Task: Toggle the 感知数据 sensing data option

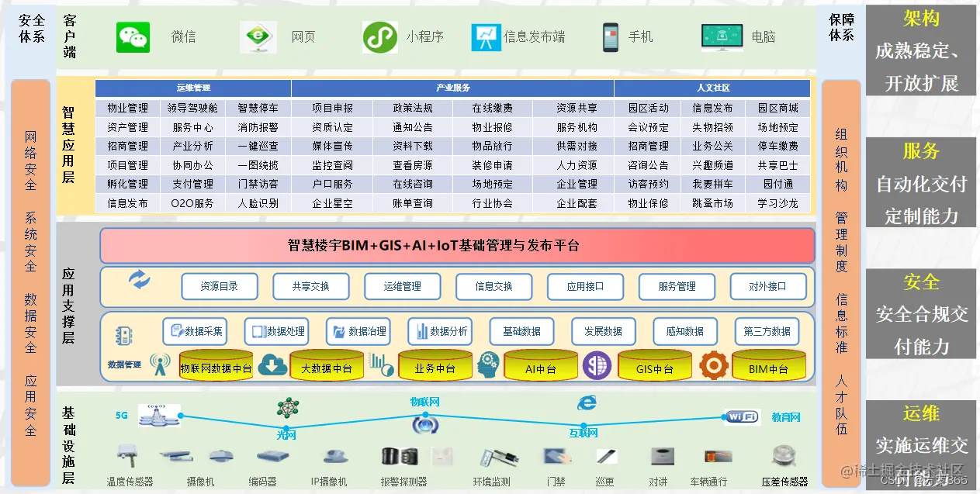Action: pos(684,331)
